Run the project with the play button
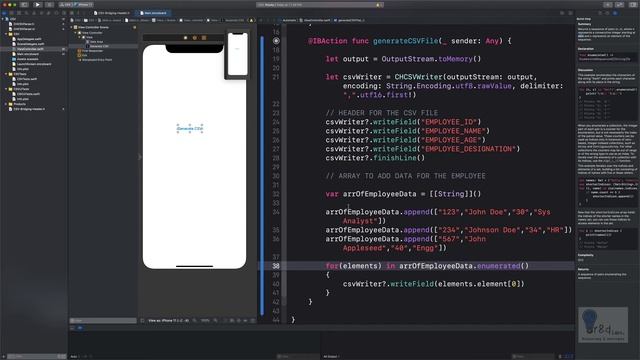 38,4
